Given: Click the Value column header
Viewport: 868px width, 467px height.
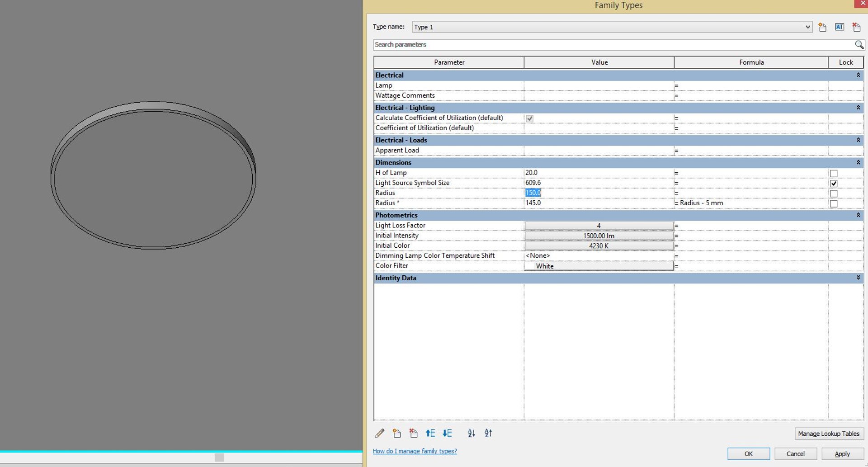Looking at the screenshot, I should tap(599, 62).
